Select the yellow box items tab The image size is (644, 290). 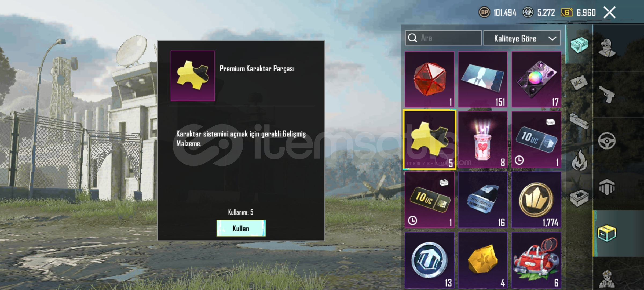click(607, 233)
